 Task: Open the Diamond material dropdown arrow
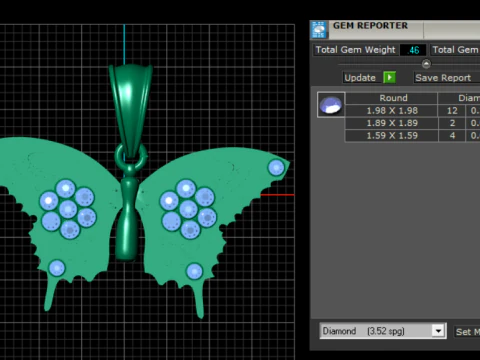point(438,331)
